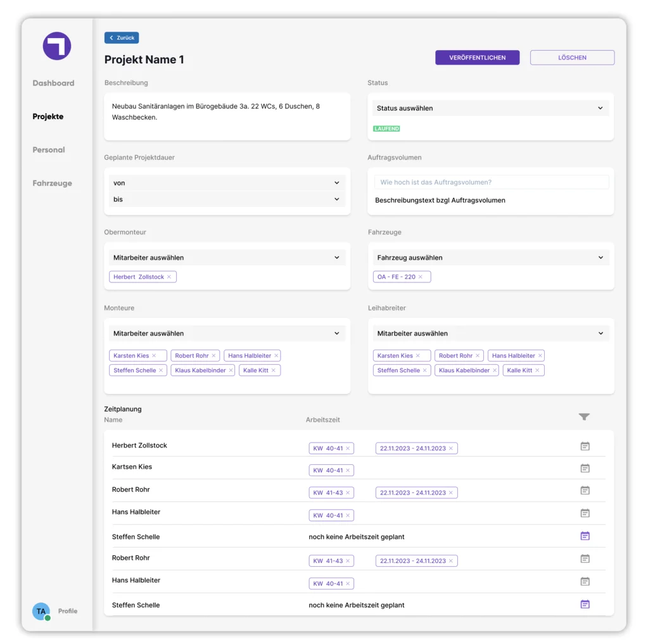Viewport: 648px width, 644px height.
Task: Click the TA profile avatar
Action: (41, 610)
